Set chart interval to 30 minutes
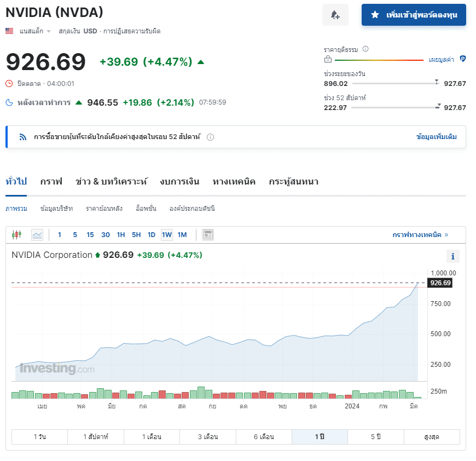Image resolution: width=476 pixels, height=461 pixels. tap(106, 235)
